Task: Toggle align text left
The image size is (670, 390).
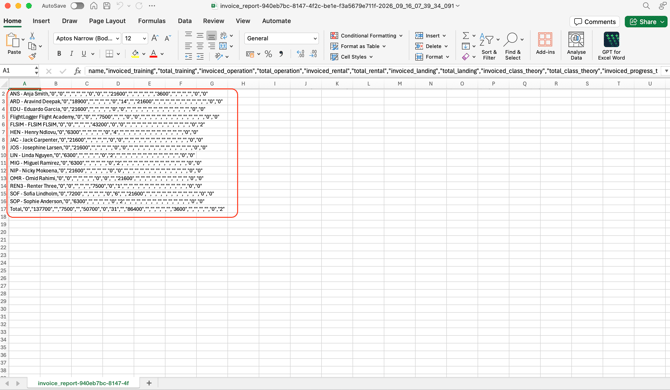Action: (x=188, y=46)
